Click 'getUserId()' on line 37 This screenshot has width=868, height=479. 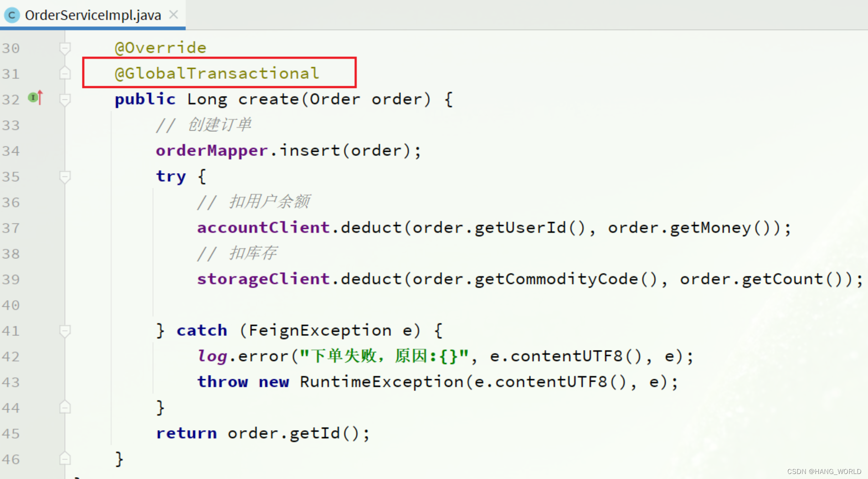click(x=530, y=227)
